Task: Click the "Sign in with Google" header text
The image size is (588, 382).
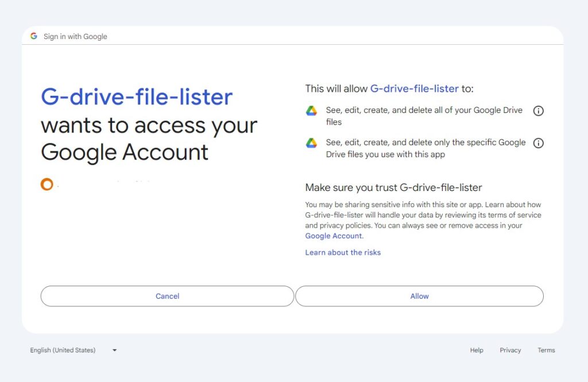Action: 75,36
